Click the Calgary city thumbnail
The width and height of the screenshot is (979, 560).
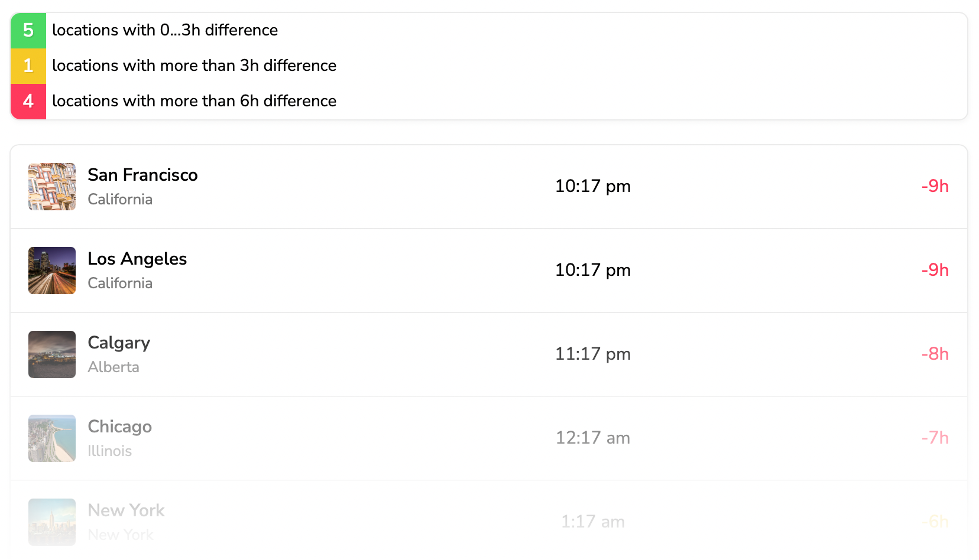52,354
